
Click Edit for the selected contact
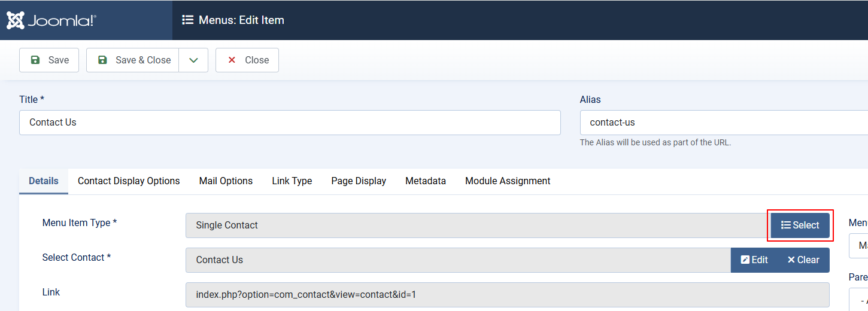coord(754,260)
